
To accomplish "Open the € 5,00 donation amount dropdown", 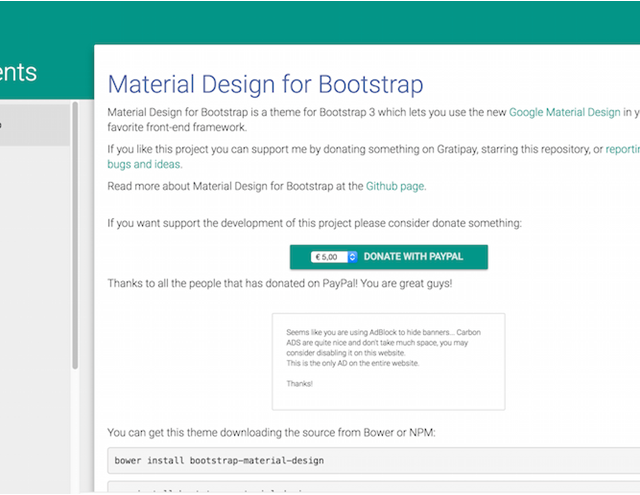I will coord(329,257).
